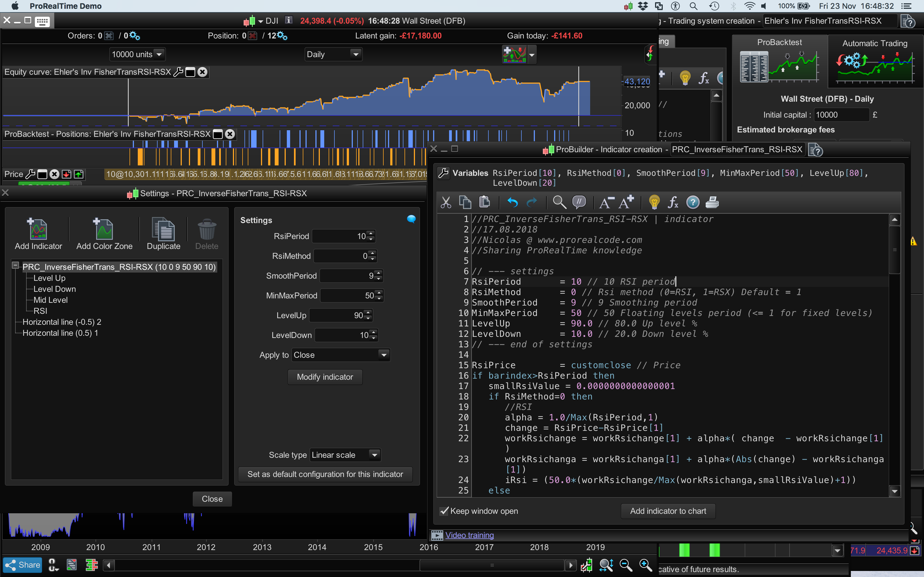Click the Undo arrow in the code editor
Screen dimensions: 924x577
coord(512,202)
